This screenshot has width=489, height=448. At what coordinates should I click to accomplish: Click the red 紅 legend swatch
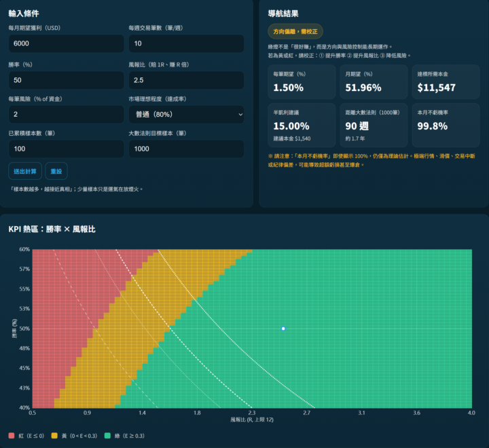[12, 435]
